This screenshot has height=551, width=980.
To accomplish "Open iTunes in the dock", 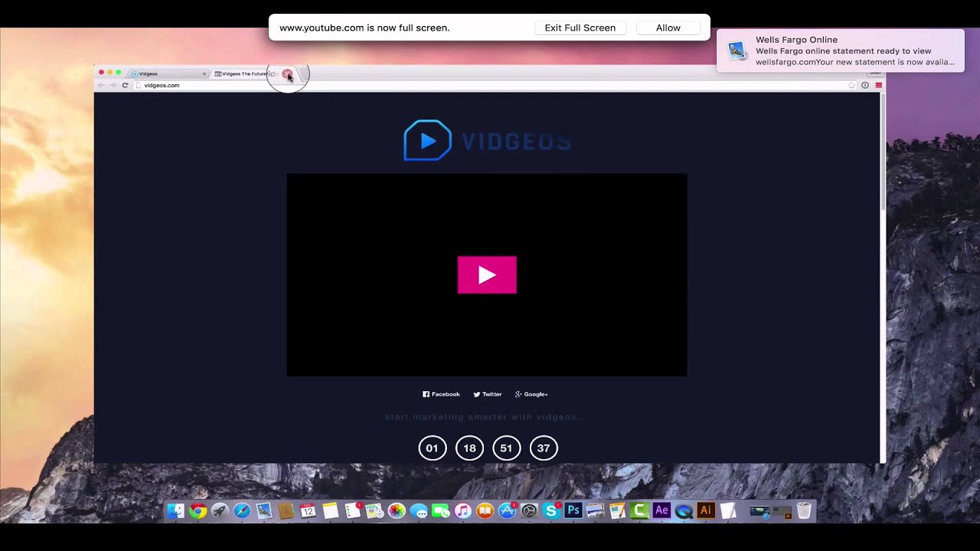I will [x=462, y=511].
